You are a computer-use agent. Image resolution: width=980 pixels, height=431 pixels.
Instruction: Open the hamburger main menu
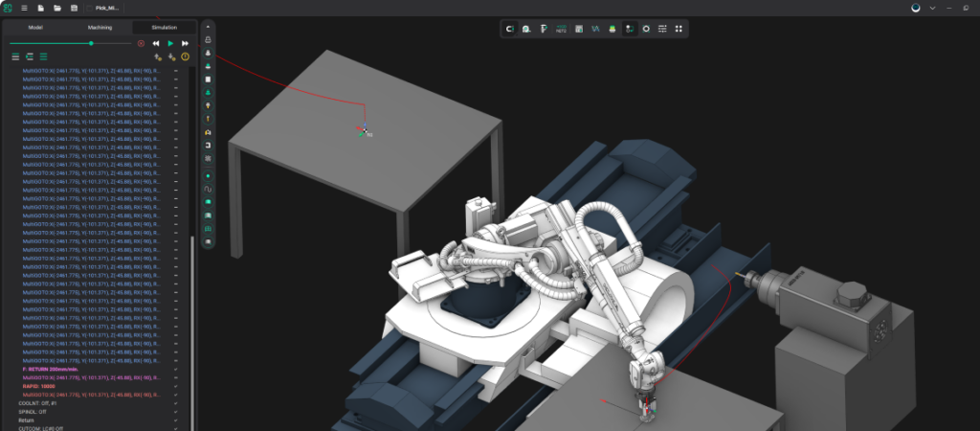pyautogui.click(x=24, y=8)
